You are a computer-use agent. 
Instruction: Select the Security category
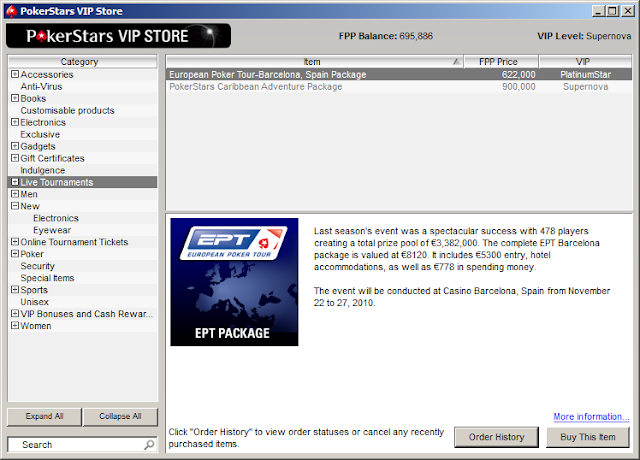[x=38, y=266]
